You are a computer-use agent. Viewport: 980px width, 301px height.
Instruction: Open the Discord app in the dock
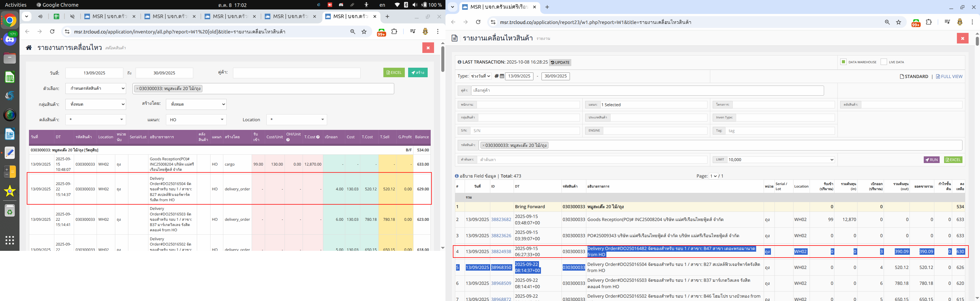[10, 39]
